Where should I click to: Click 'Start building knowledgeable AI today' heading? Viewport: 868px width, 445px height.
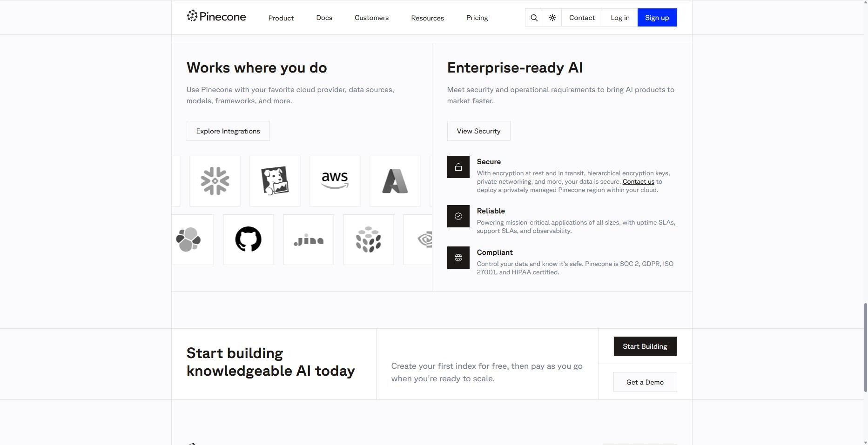tap(271, 362)
